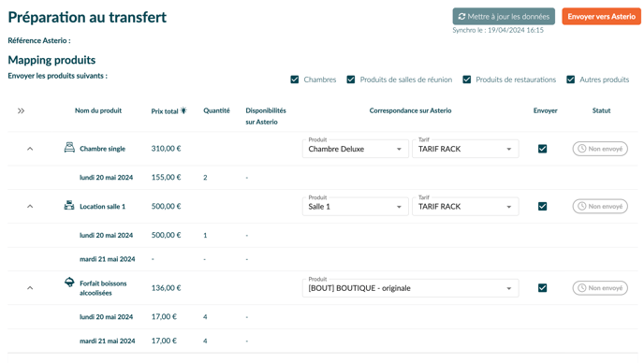Viewport: 644px width, 363px height.
Task: Open the Salle 1 product dropdown
Action: pos(356,206)
